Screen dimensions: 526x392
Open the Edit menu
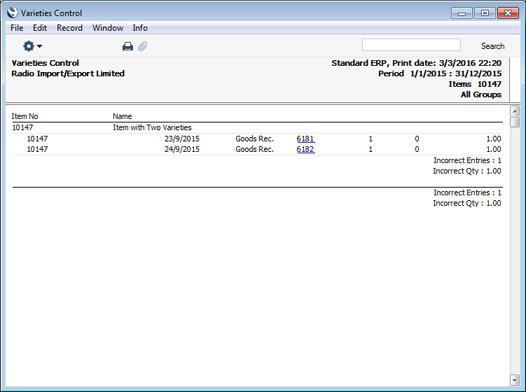coord(40,28)
